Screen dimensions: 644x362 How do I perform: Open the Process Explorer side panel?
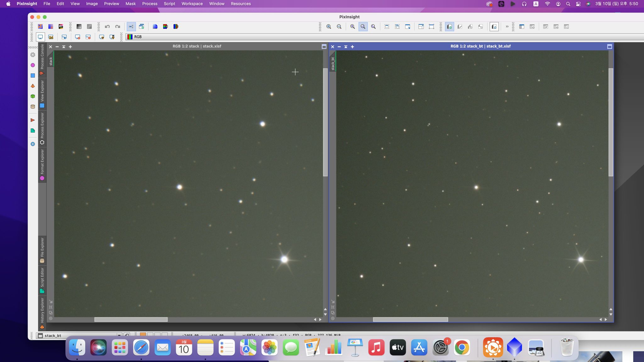(x=42, y=129)
